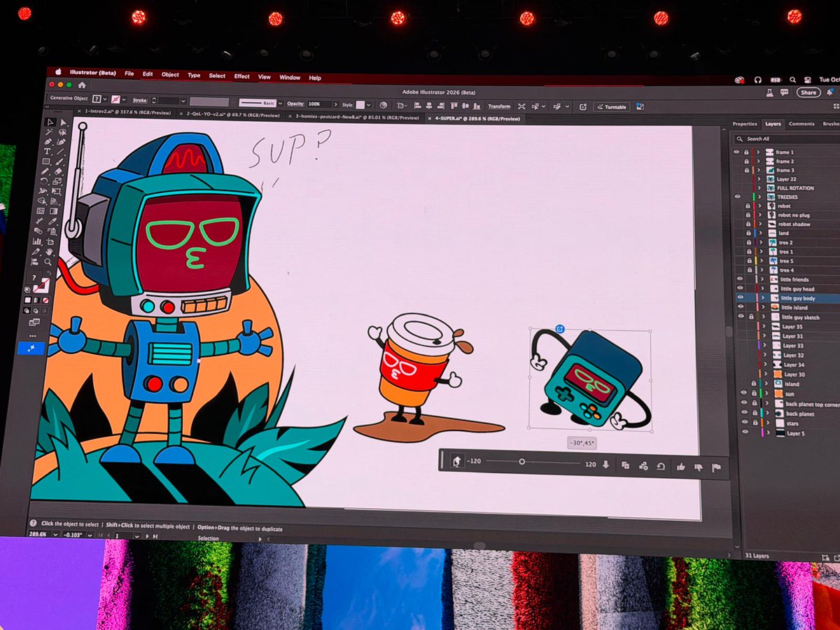Open the Opacity arrow flyout
This screenshot has height=630, width=840.
(x=336, y=104)
